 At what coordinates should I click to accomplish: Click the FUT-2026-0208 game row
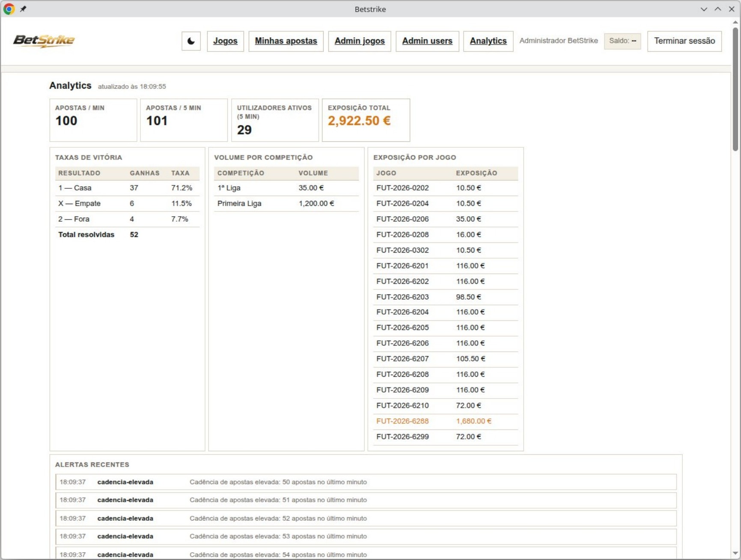pos(446,235)
